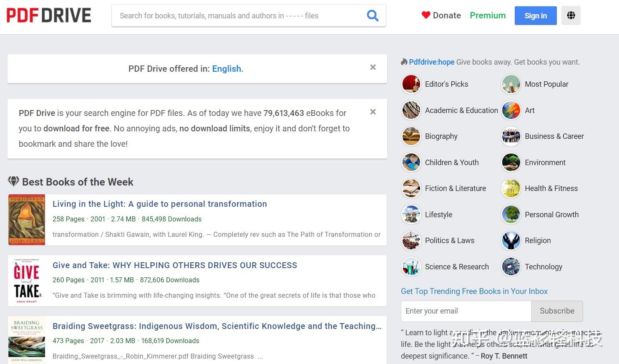Click the Best Books of the Week heading
Screen dimensions: 619x364
pos(78,182)
